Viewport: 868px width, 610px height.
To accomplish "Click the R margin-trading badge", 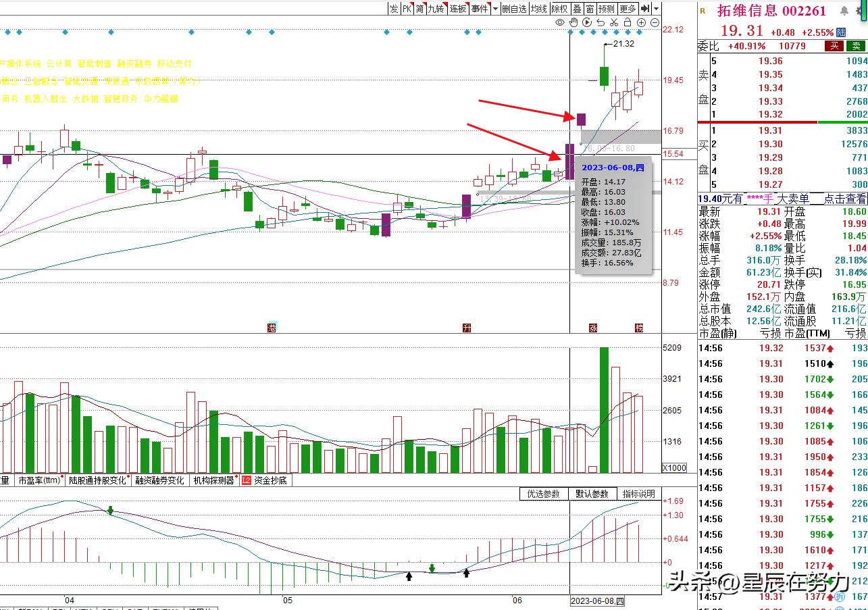I will pyautogui.click(x=703, y=11).
